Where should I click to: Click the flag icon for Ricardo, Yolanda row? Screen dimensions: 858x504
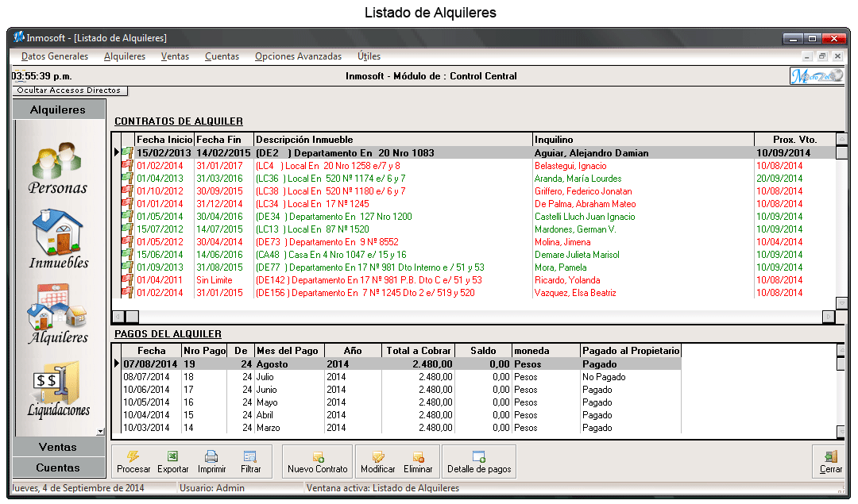(127, 279)
